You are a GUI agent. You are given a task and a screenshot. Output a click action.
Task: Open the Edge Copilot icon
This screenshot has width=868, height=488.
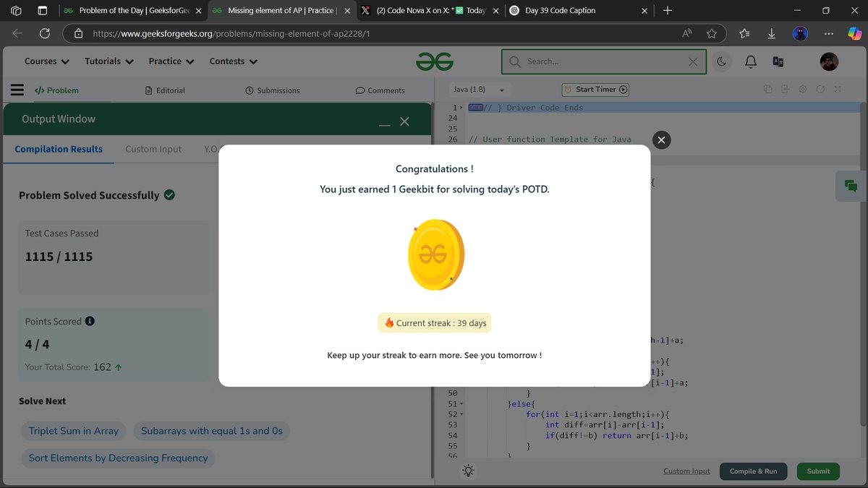click(855, 33)
